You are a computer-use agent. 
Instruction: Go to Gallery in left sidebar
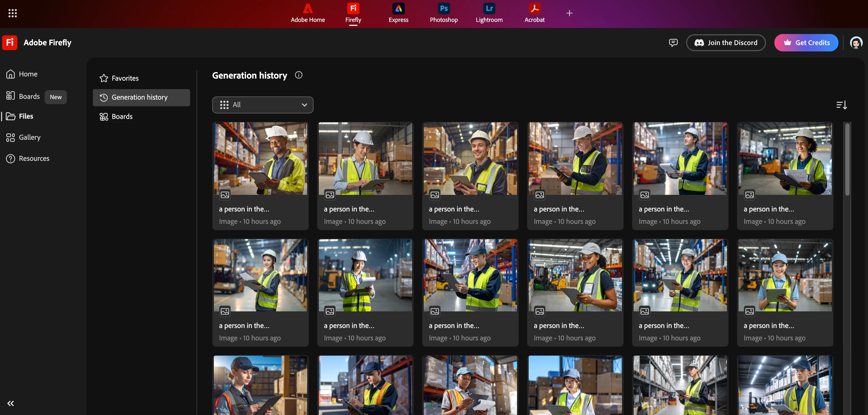29,137
